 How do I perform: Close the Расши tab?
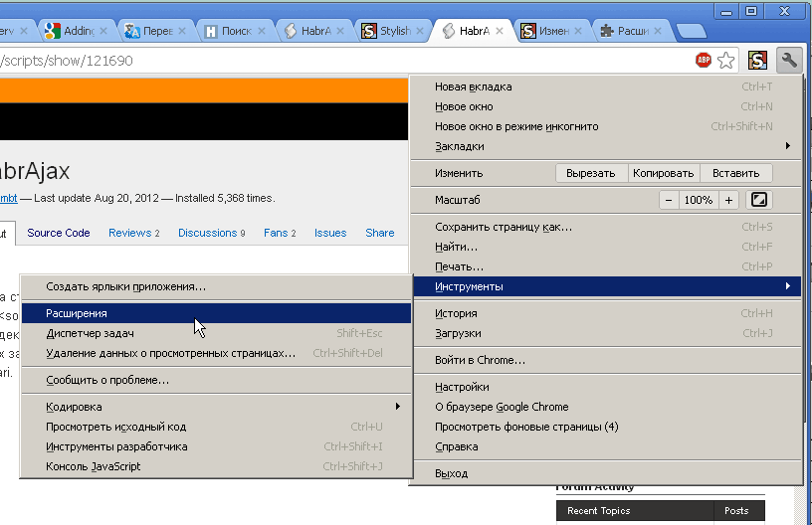point(658,31)
